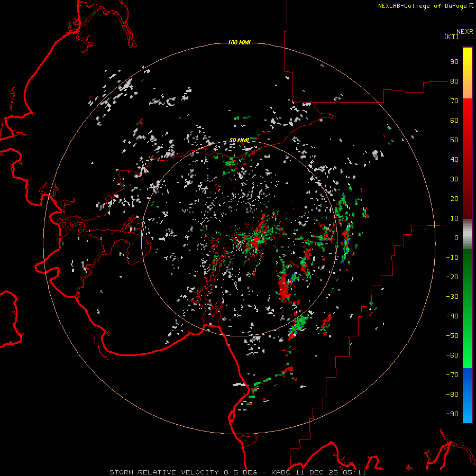Click the -50 value on the velocity scale
Screen dimensions: 476x476
(x=452, y=336)
